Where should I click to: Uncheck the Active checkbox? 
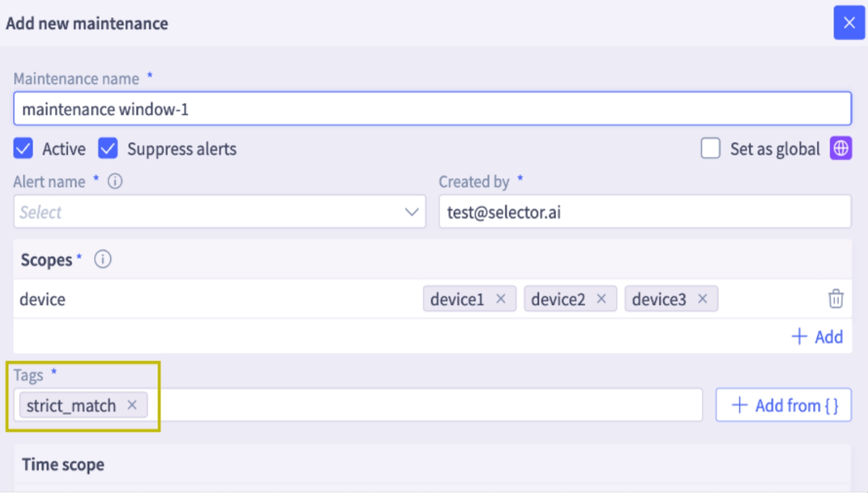coord(23,149)
